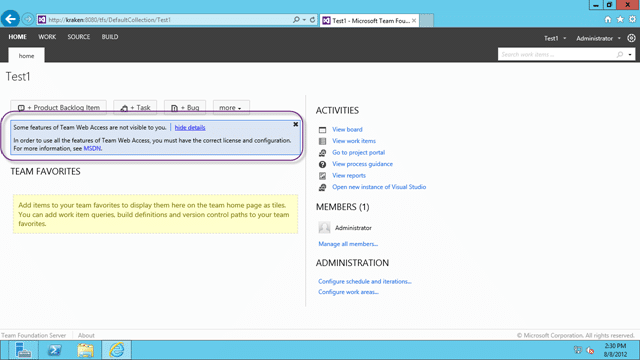This screenshot has width=640, height=360.
Task: Click the Team Foundation Server footer link
Action: click(x=33, y=336)
